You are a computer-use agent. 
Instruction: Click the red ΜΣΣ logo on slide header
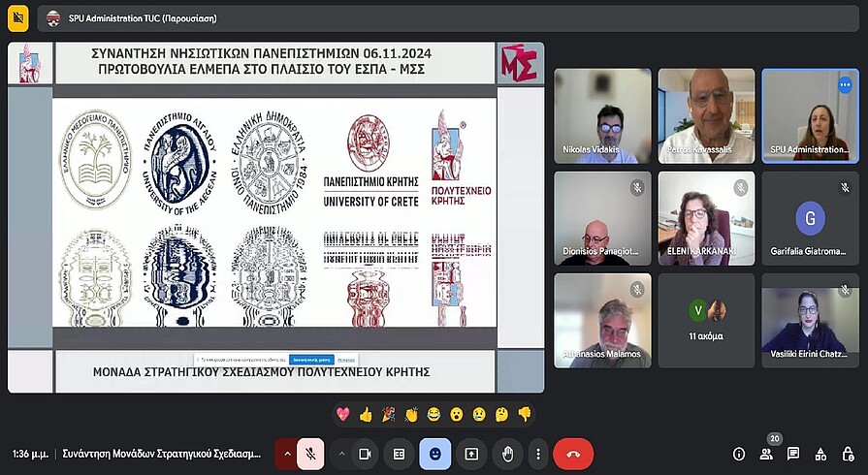pyautogui.click(x=519, y=63)
